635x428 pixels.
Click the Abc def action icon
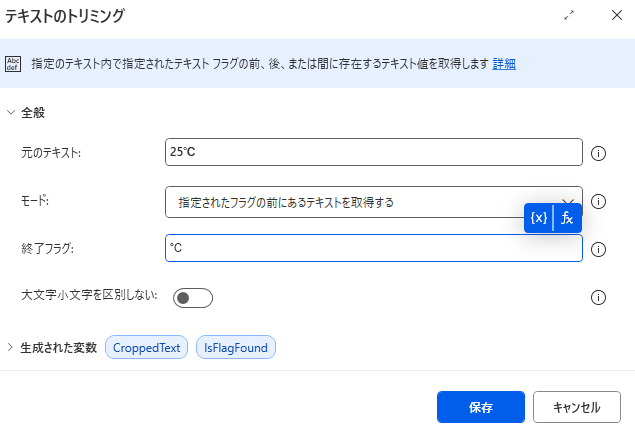point(13,64)
